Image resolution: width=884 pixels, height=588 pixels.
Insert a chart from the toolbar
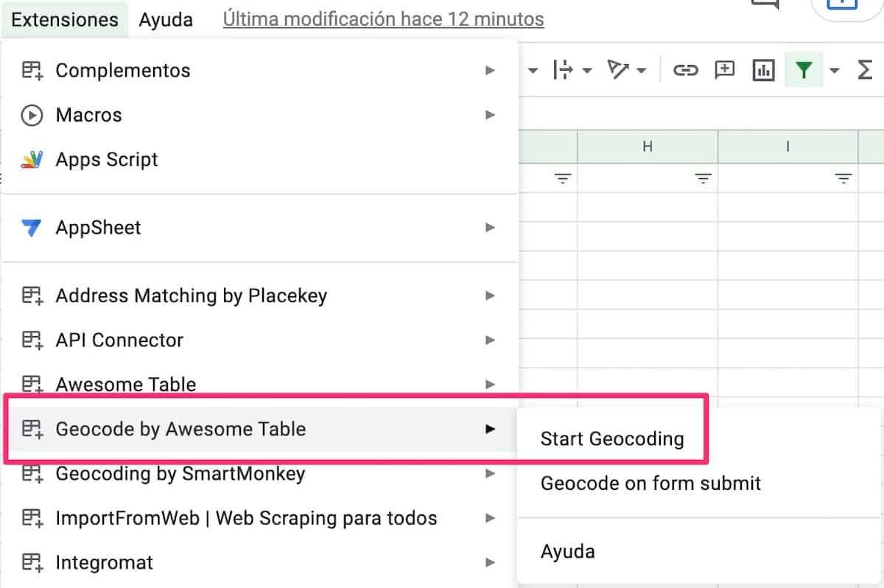[764, 70]
